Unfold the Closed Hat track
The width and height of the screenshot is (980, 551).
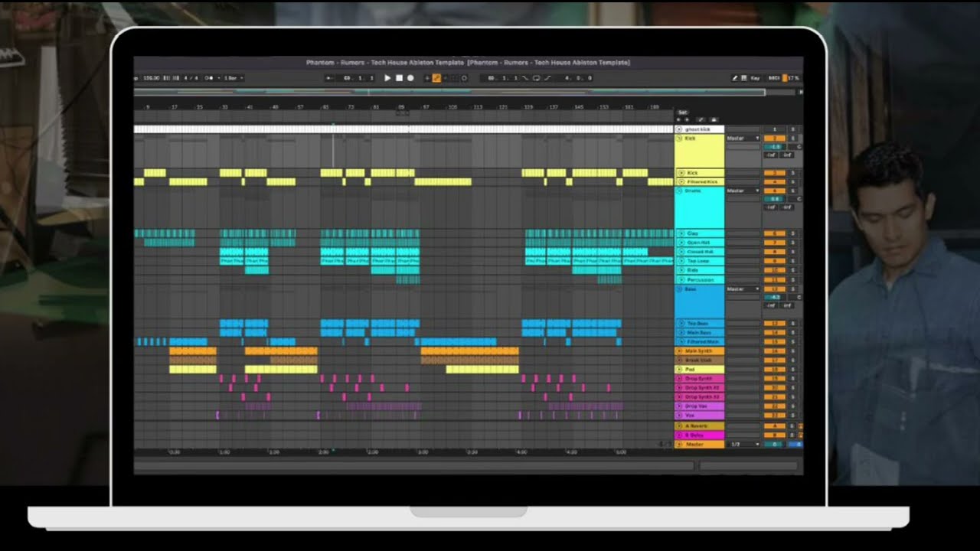tap(681, 252)
